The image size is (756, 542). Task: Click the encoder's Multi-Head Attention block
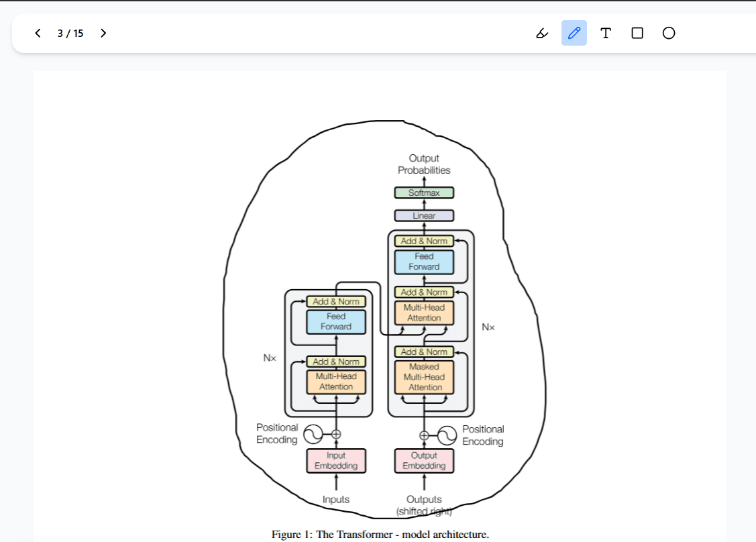336,382
